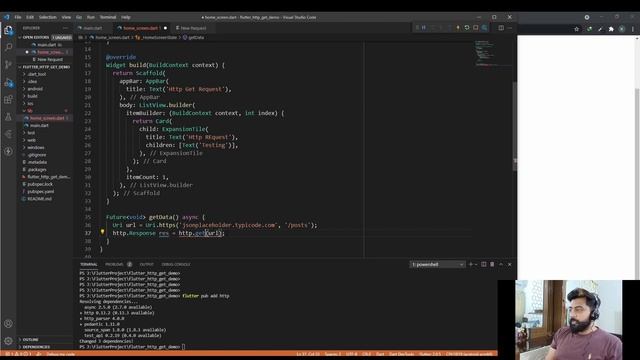640x360 pixels.
Task: Open the Terminal menu
Action: [108, 17]
